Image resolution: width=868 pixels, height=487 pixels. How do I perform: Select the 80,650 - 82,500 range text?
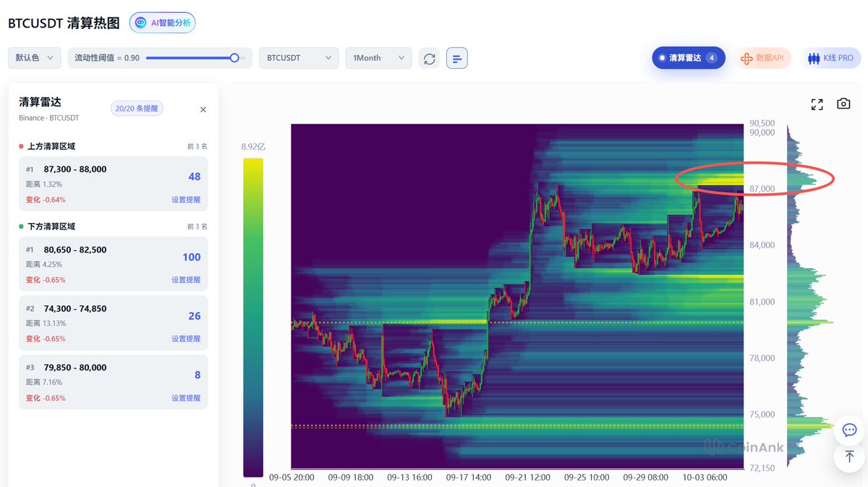click(x=75, y=250)
